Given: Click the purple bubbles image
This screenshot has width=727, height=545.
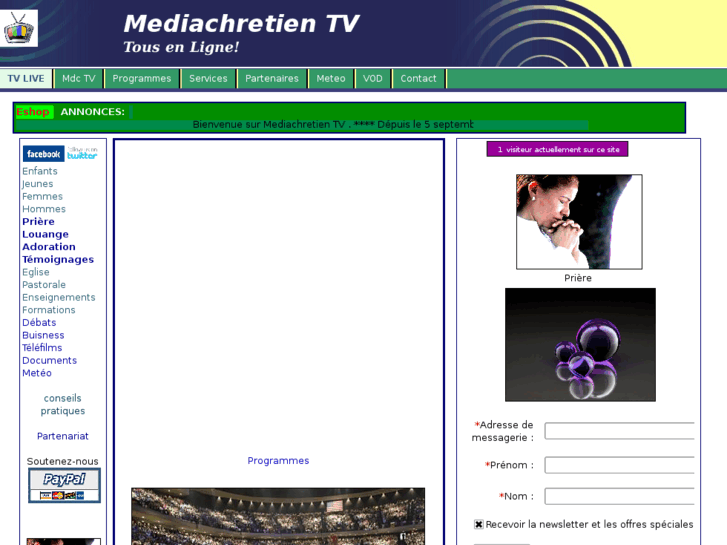Looking at the screenshot, I should pos(580,345).
